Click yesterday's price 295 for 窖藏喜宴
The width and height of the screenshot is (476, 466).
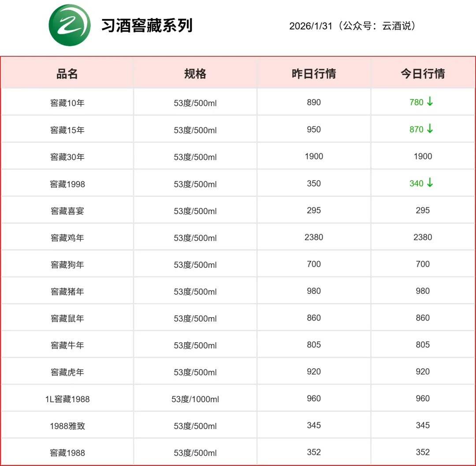point(314,210)
